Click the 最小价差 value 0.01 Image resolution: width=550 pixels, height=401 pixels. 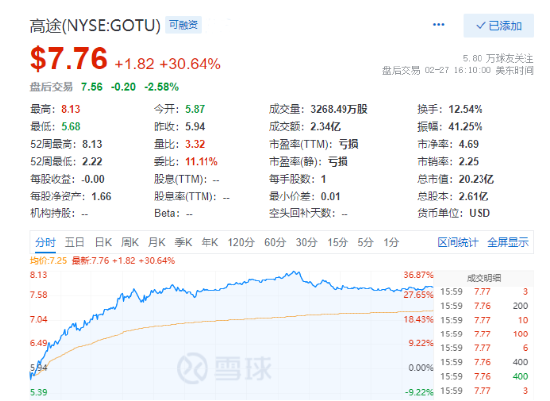point(330,196)
